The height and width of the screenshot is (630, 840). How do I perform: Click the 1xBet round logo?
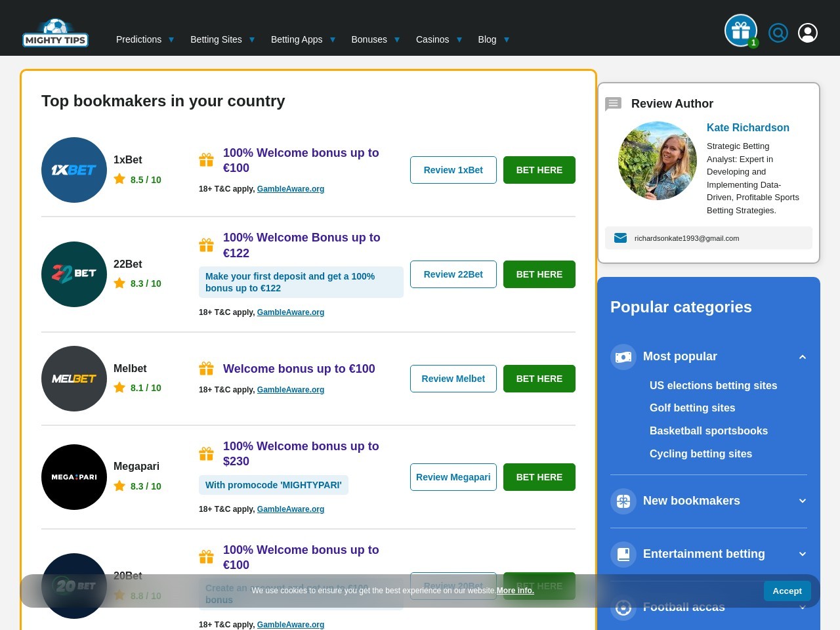[x=74, y=170]
